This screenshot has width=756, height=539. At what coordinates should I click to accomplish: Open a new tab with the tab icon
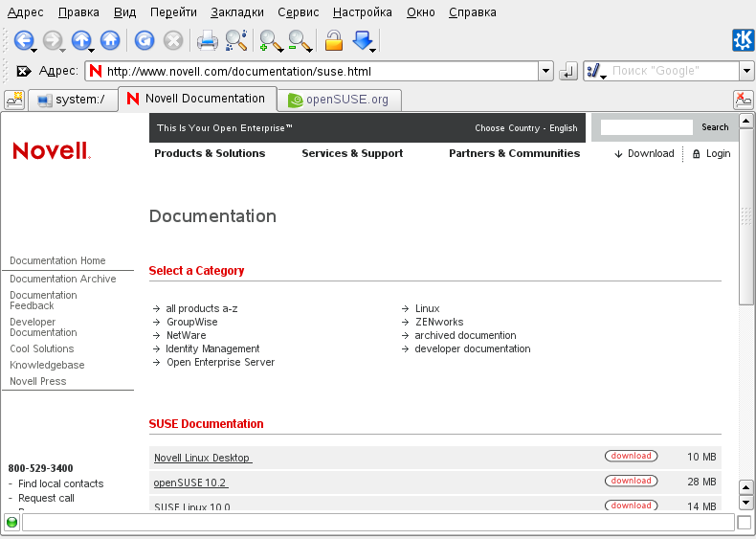(x=15, y=99)
